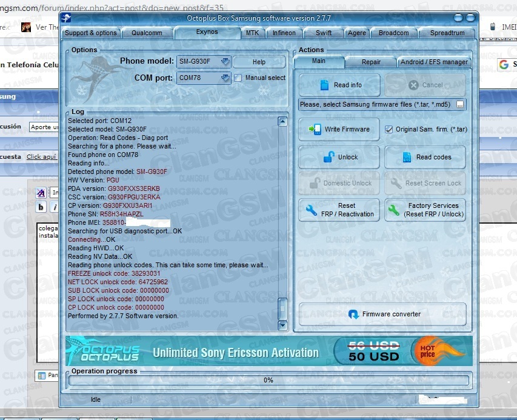Open the MTK tab
Viewport: 517px width, 420px height.
[252, 33]
